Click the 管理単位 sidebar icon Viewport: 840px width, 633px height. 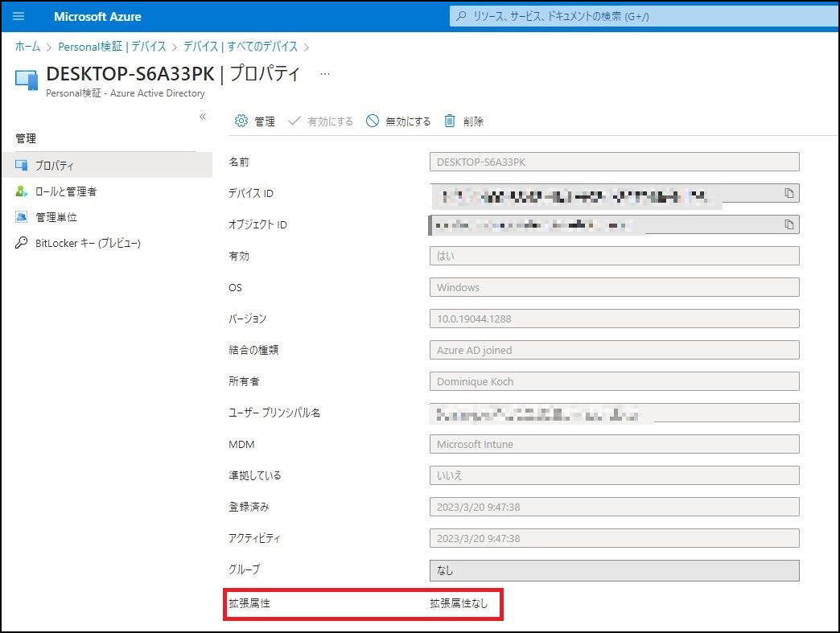point(22,217)
